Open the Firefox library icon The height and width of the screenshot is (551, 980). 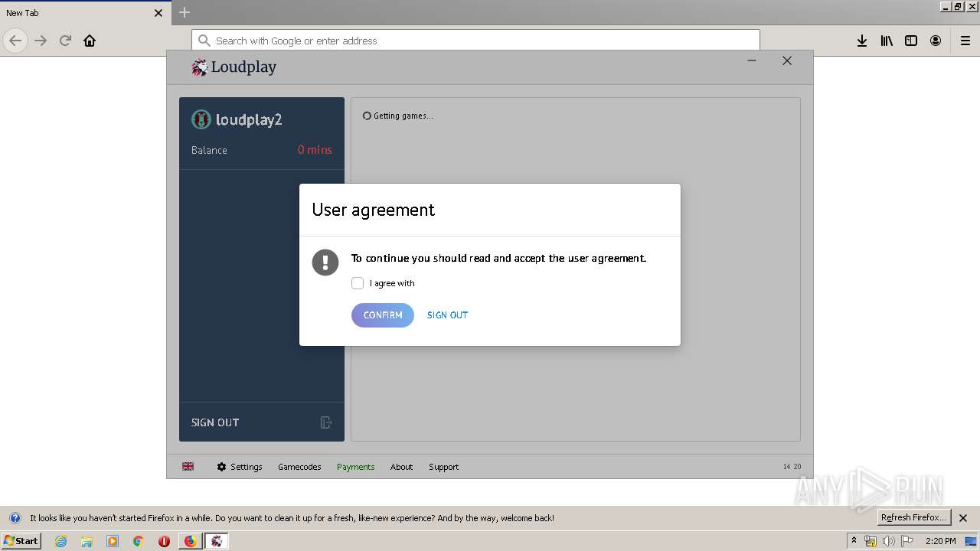tap(887, 41)
